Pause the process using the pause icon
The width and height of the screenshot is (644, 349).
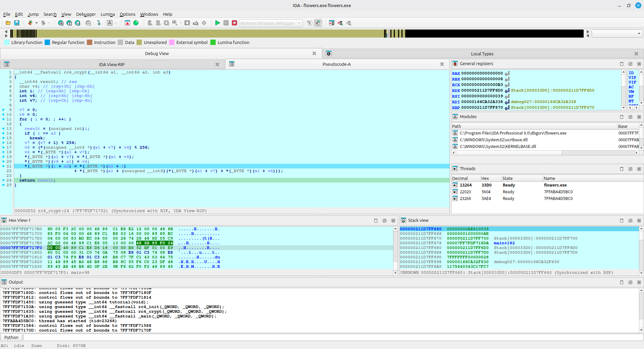pyautogui.click(x=226, y=23)
